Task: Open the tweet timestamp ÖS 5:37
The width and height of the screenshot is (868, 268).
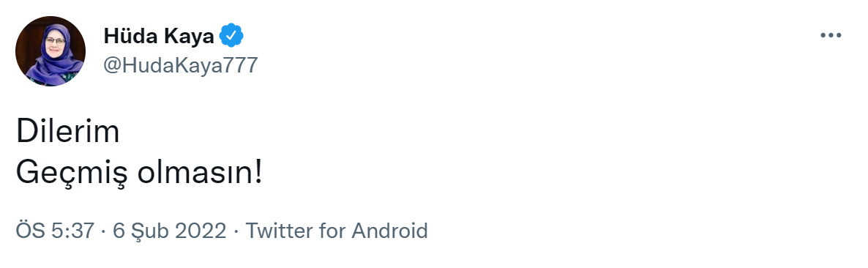Action: tap(55, 231)
